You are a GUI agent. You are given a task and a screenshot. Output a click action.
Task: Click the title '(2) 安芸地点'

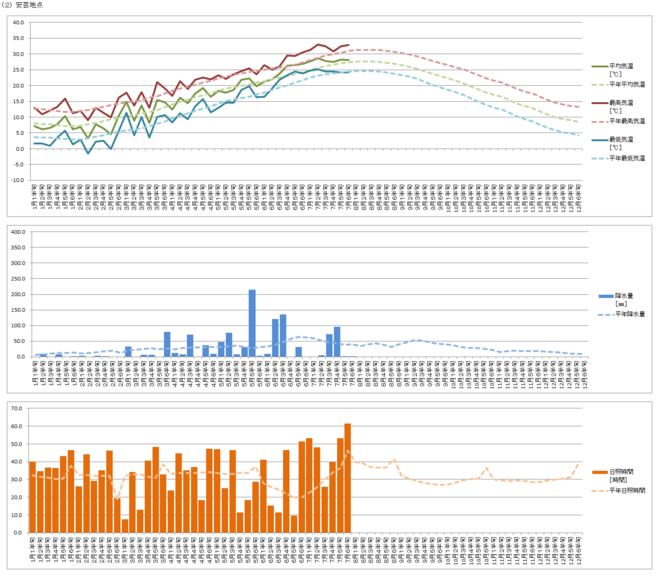coord(22,5)
